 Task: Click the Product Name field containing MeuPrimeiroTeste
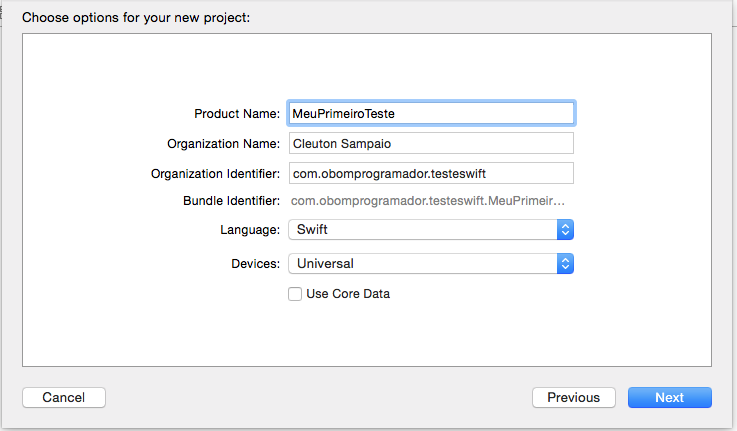(431, 113)
